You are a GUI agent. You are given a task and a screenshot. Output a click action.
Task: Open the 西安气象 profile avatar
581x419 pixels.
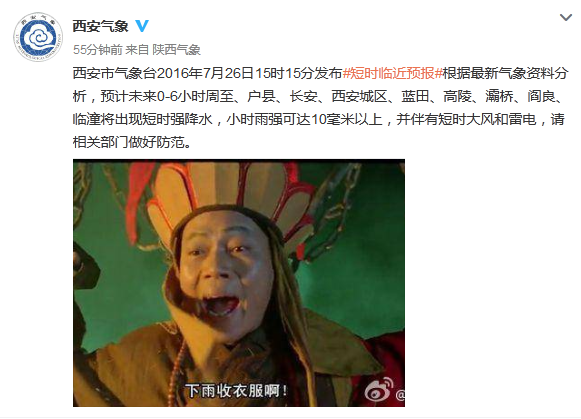[38, 37]
